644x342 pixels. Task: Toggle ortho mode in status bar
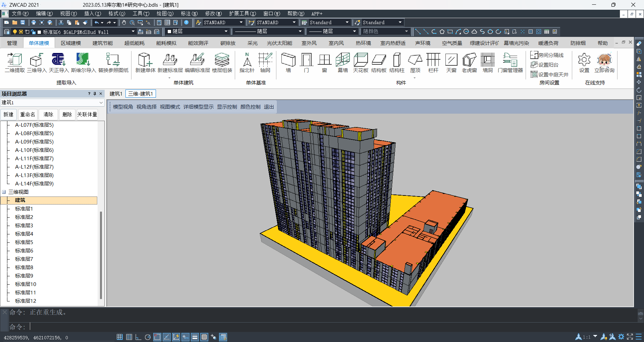(138, 337)
